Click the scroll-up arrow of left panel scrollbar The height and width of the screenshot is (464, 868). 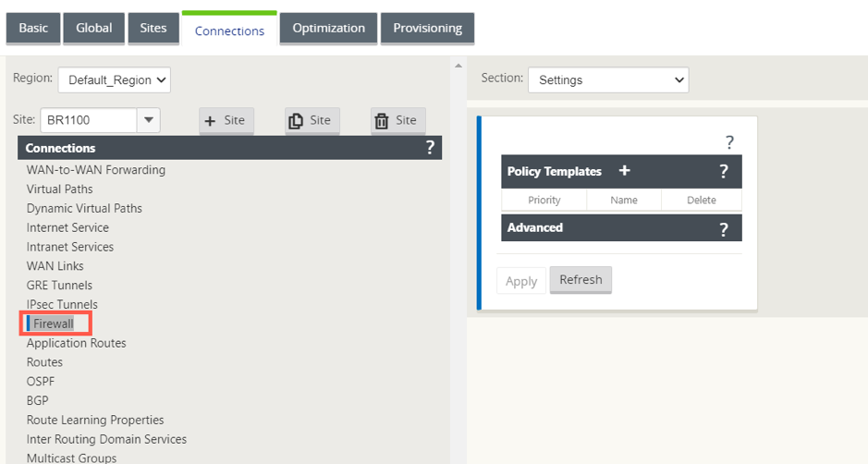(x=458, y=66)
